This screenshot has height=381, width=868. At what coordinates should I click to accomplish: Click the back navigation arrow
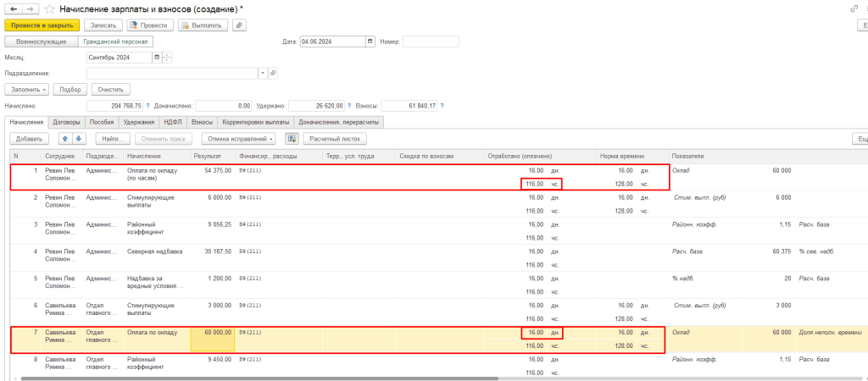pos(13,8)
